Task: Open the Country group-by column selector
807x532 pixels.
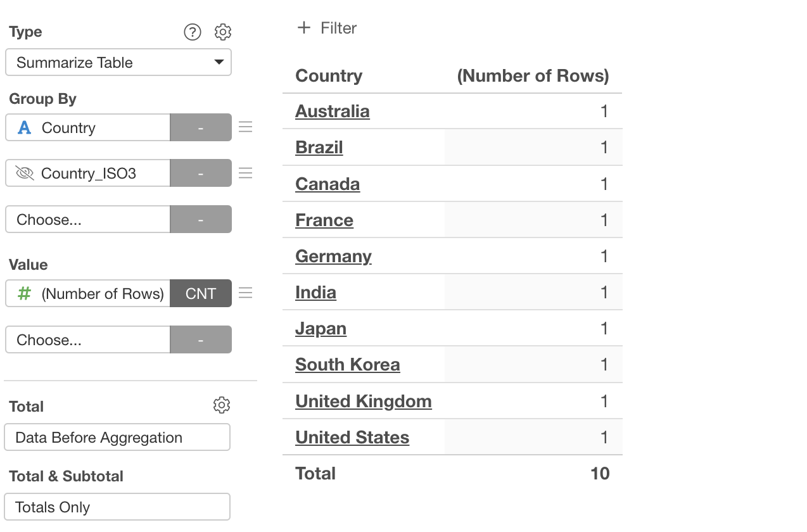Action: (88, 128)
